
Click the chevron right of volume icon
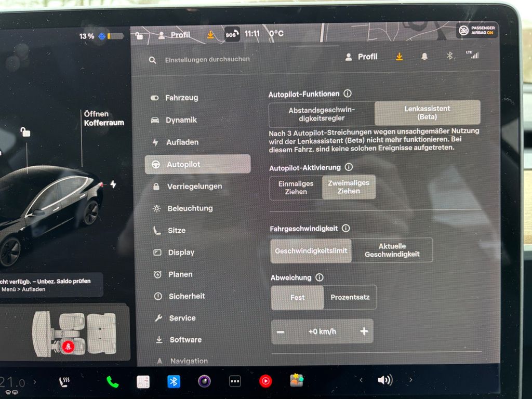click(x=410, y=380)
